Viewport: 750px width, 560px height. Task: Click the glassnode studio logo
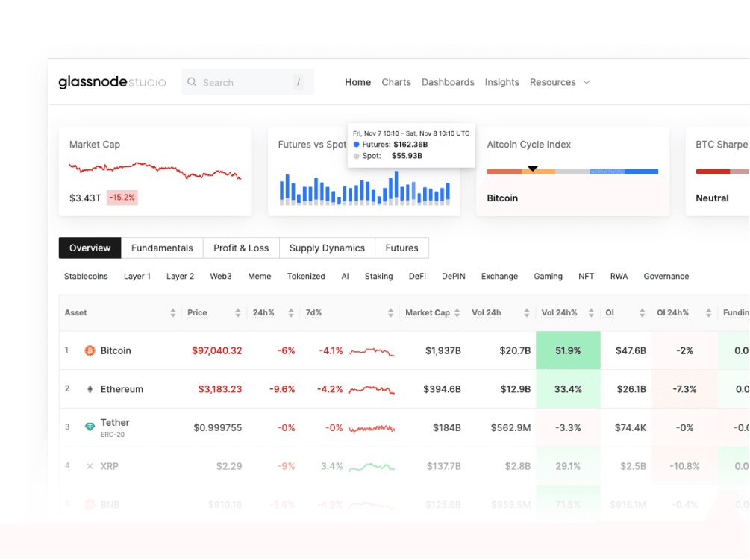112,82
